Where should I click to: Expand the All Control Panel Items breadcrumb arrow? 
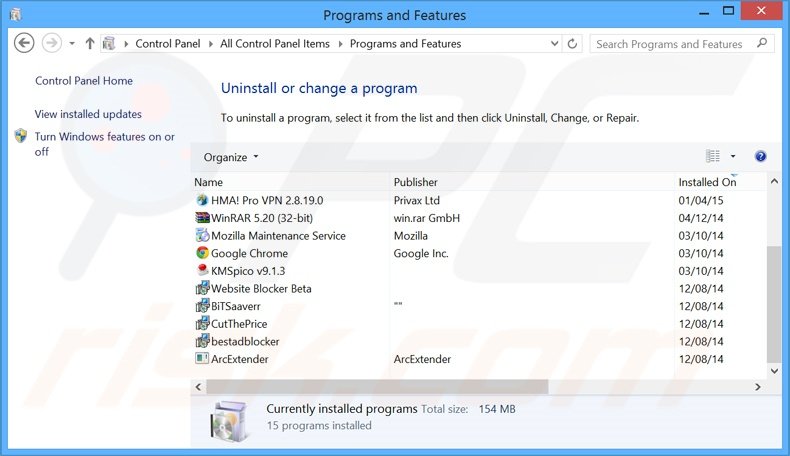coord(340,44)
